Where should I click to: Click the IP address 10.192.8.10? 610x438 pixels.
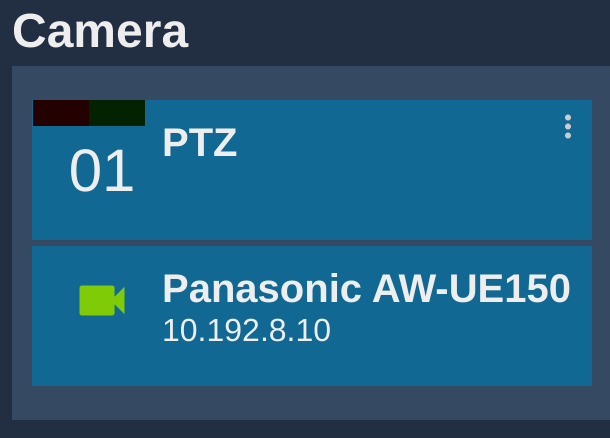pyautogui.click(x=247, y=331)
